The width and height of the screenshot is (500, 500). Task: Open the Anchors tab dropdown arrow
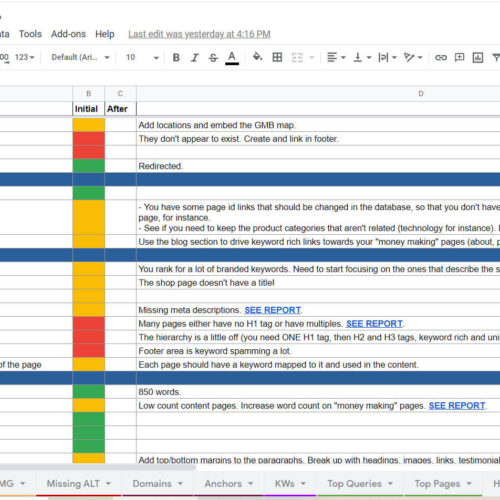(x=251, y=483)
